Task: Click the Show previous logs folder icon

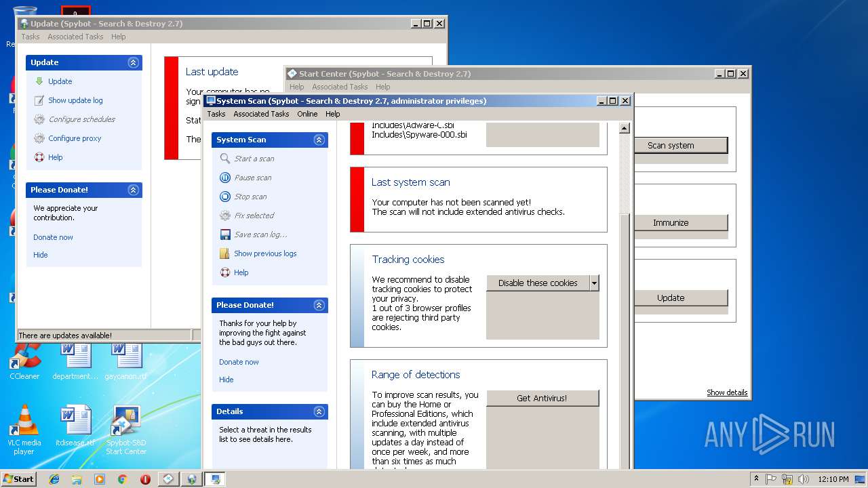Action: tap(225, 253)
